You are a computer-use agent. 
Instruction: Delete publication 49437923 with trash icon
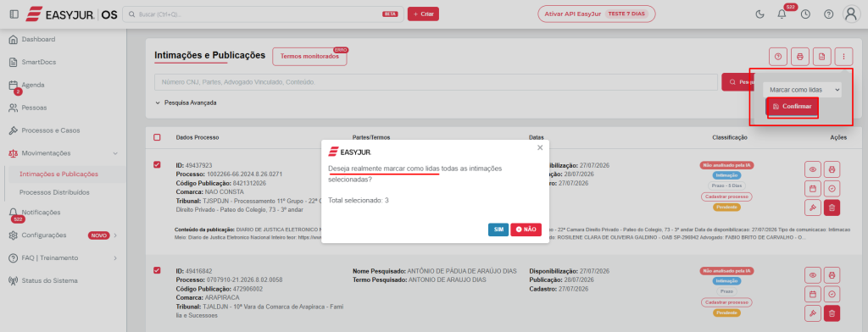[832, 208]
